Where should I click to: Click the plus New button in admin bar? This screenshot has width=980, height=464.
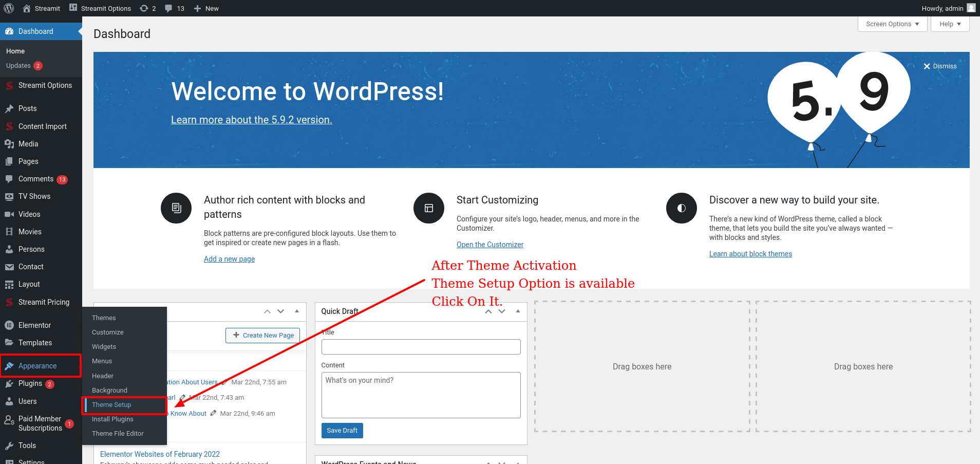point(206,8)
